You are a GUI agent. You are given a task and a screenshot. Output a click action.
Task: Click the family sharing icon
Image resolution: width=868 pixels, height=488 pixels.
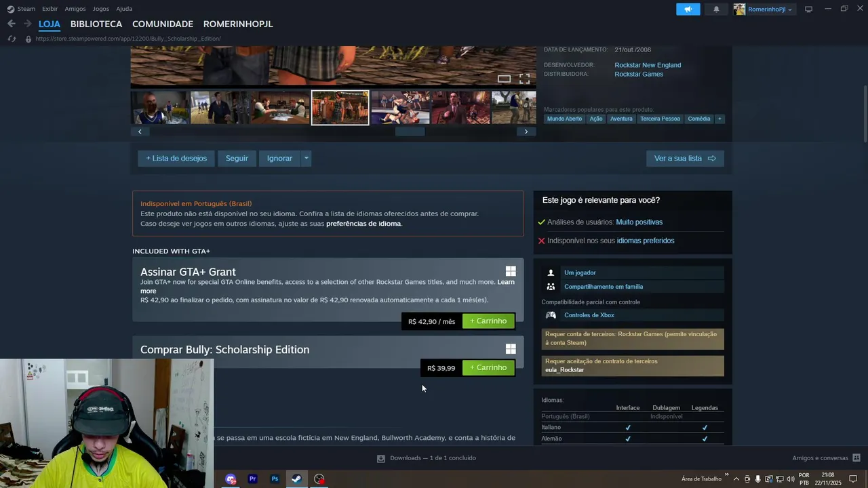tap(551, 287)
